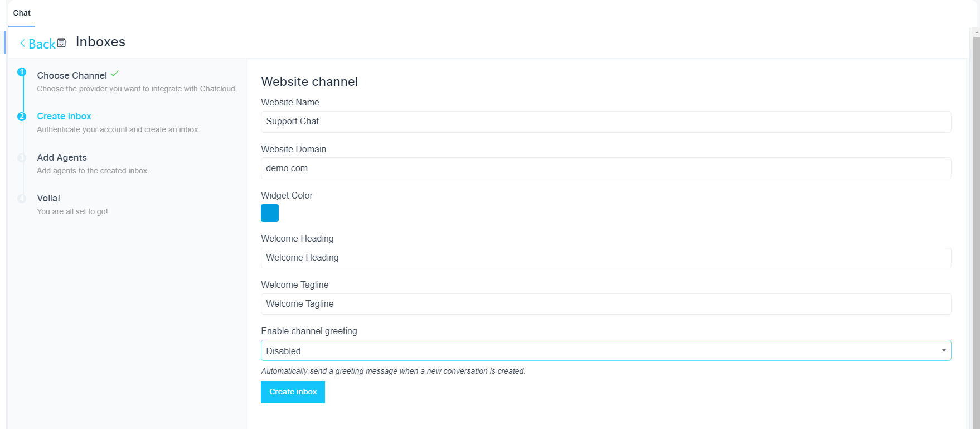Select the Choose Channel step title
Image resolution: width=980 pixels, height=429 pixels.
72,75
